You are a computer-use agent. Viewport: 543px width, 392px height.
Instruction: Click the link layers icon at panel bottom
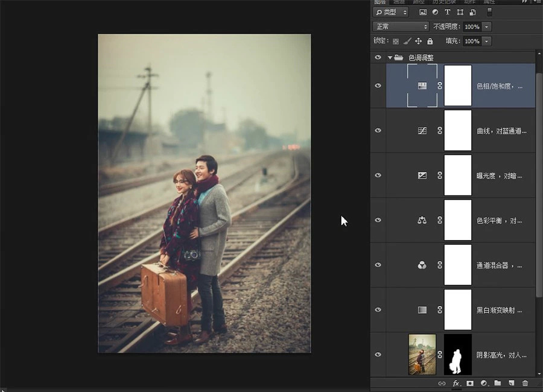coord(442,383)
